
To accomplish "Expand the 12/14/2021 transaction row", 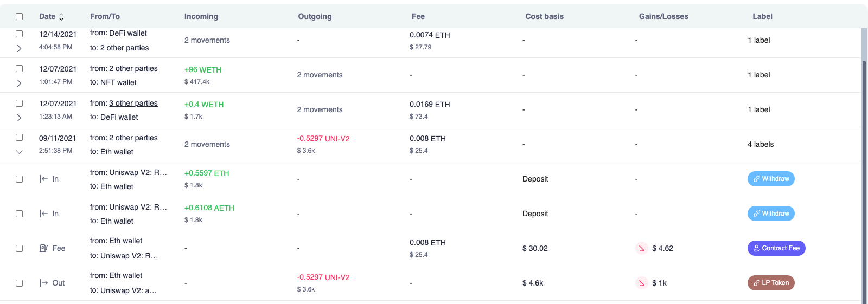I will point(19,48).
